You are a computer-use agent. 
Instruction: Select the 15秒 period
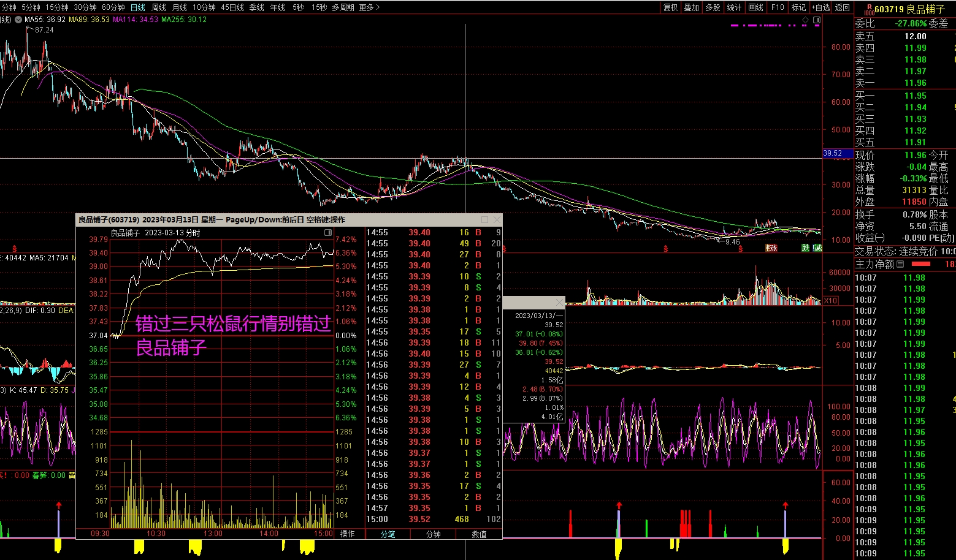[319, 7]
